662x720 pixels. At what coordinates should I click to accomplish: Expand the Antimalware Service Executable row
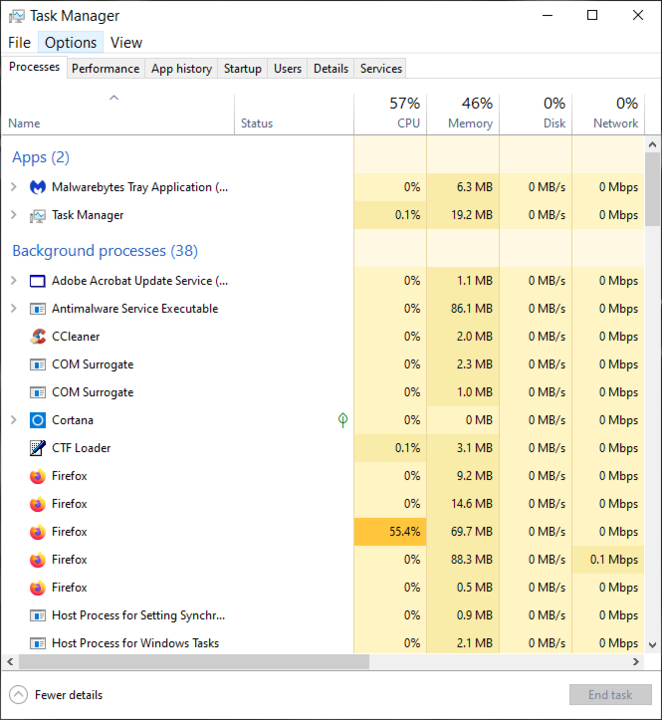14,309
